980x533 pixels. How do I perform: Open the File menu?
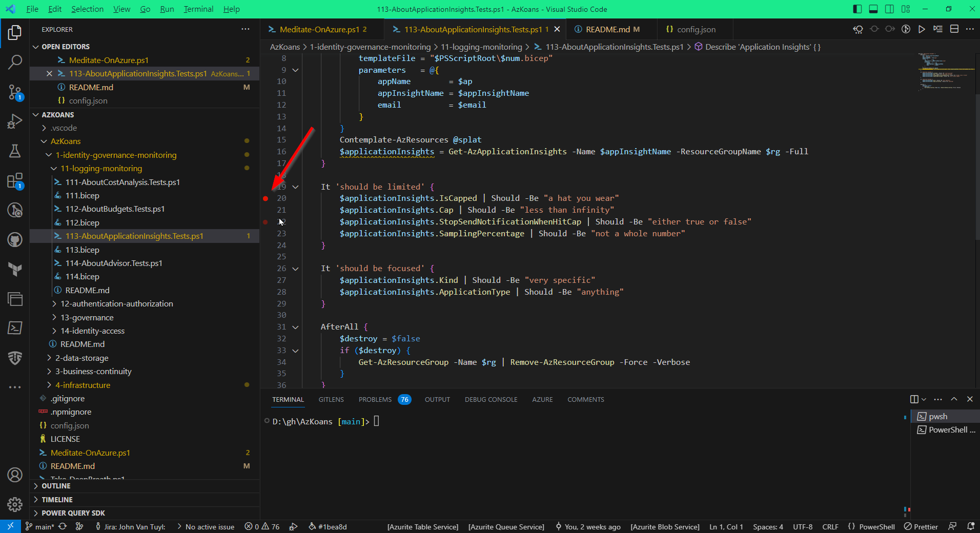coord(32,9)
